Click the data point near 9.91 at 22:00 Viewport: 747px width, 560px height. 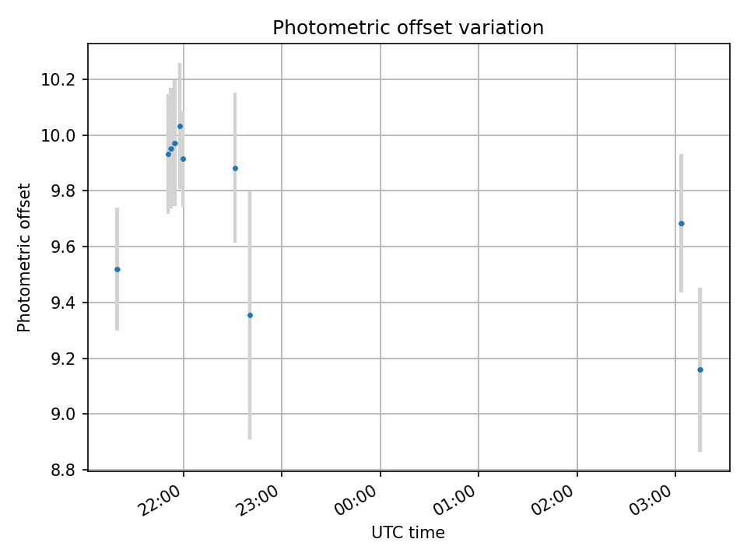pyautogui.click(x=184, y=159)
